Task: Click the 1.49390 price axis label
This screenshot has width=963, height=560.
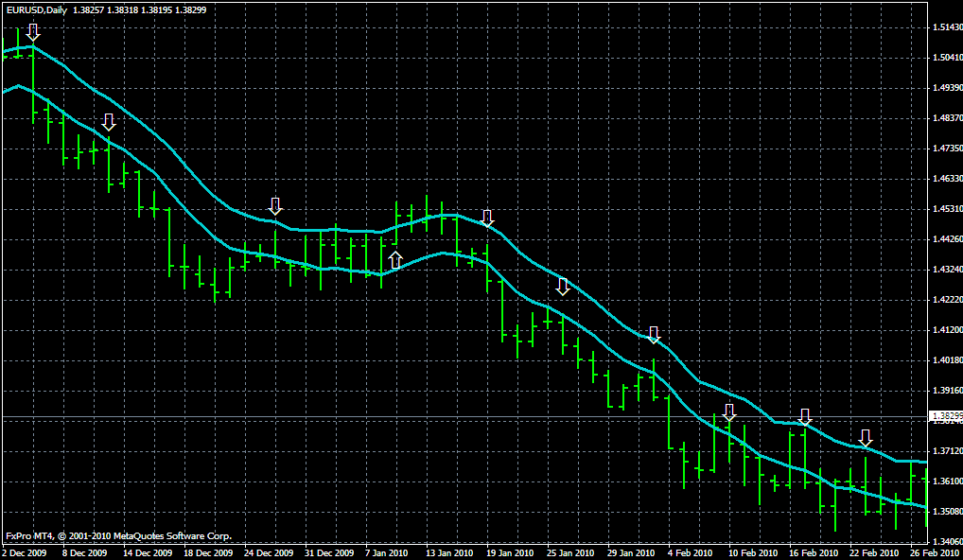Action: tap(947, 88)
